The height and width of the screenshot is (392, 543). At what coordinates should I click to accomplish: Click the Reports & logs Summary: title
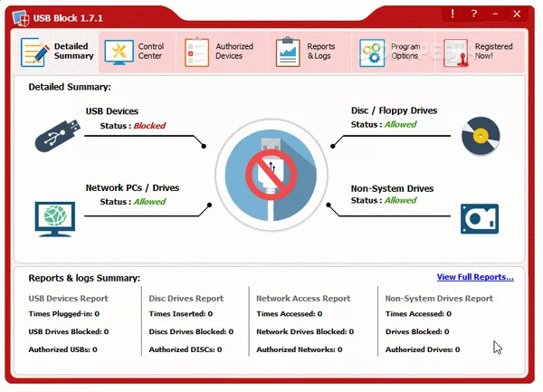point(84,278)
